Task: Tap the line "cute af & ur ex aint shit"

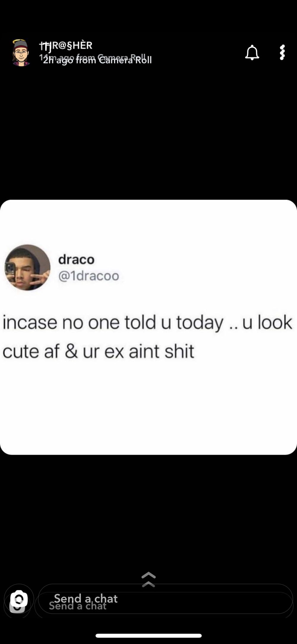Action: click(x=98, y=351)
